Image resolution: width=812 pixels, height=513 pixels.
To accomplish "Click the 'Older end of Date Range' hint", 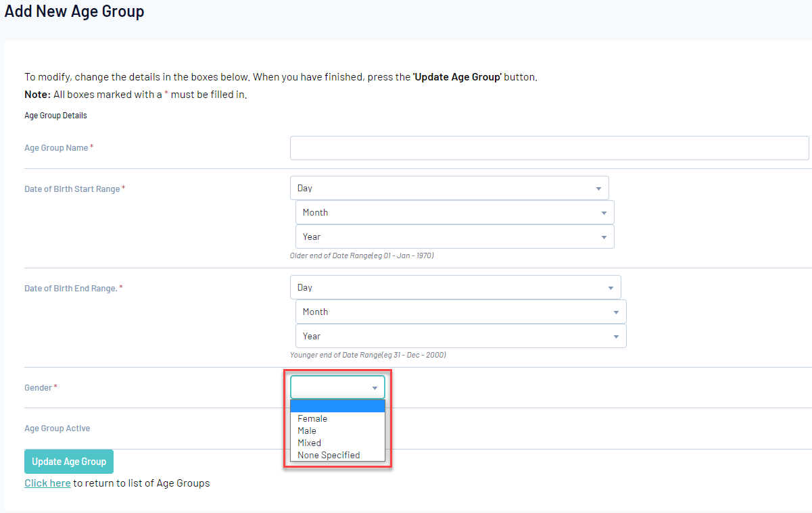I will click(x=362, y=255).
